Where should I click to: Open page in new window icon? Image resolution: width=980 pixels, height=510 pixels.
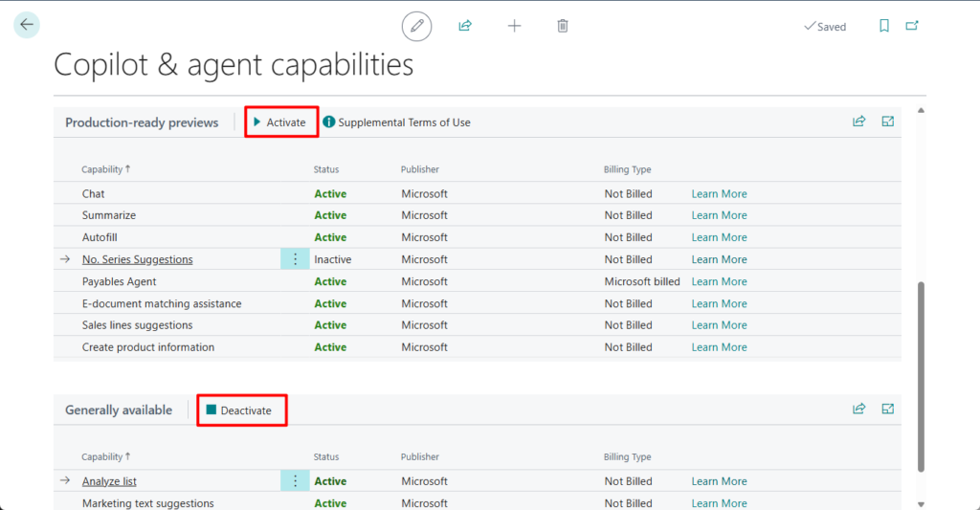912,26
